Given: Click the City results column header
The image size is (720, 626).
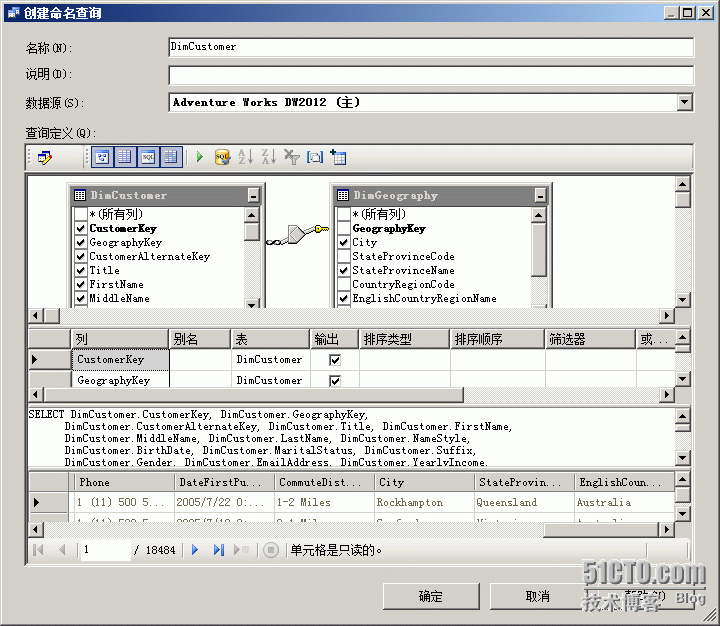Looking at the screenshot, I should pos(424,482).
